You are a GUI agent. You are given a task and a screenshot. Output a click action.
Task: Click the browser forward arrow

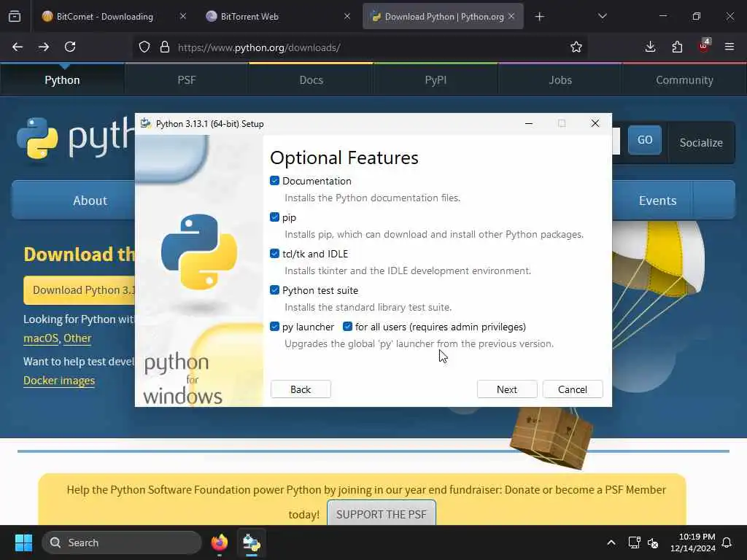point(43,47)
